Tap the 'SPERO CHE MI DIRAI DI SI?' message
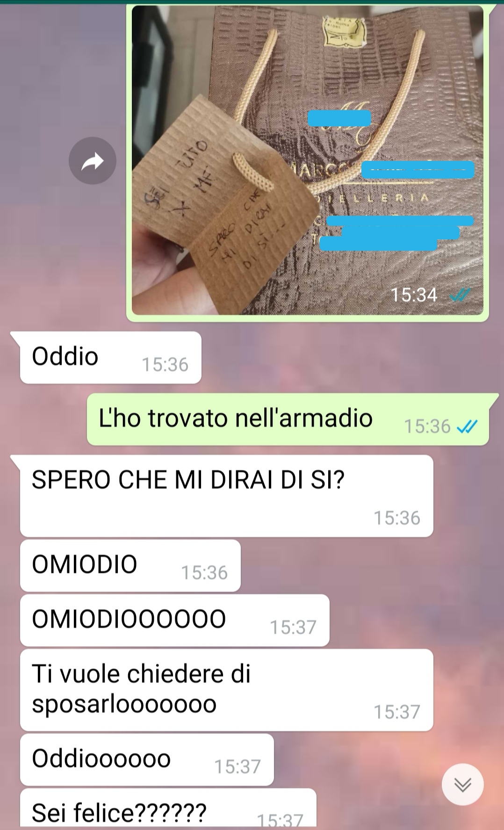 click(x=227, y=496)
